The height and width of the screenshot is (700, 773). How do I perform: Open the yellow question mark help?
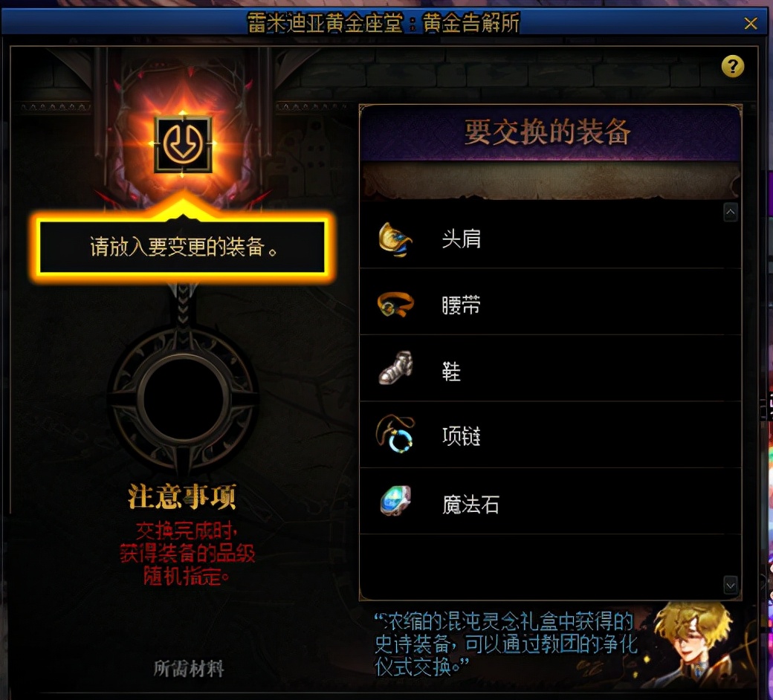(x=733, y=66)
